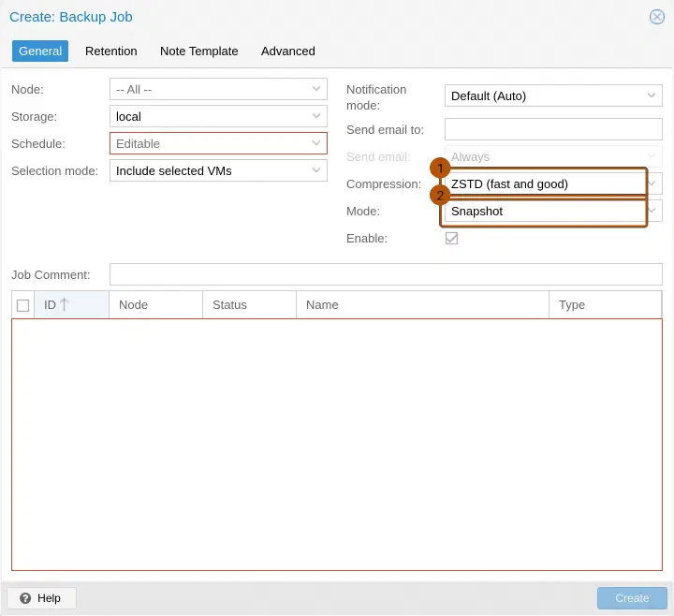Screen dimensions: 674x616
Task: Expand the Node dropdown showing -- All --
Action: tap(218, 90)
